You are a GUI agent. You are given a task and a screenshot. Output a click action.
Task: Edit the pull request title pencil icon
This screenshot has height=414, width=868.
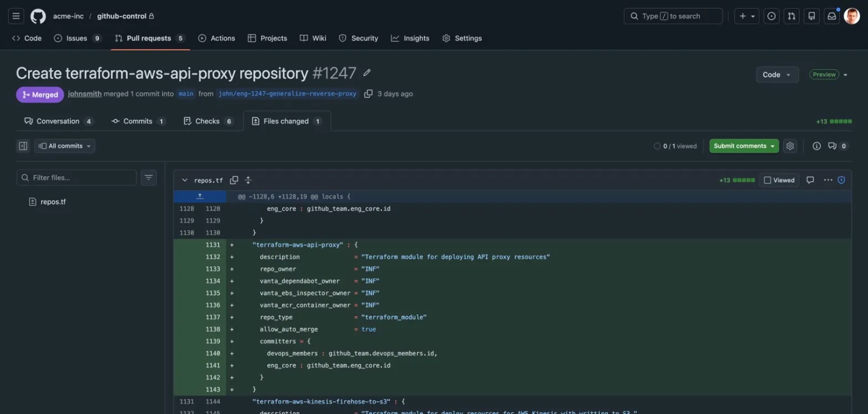366,73
